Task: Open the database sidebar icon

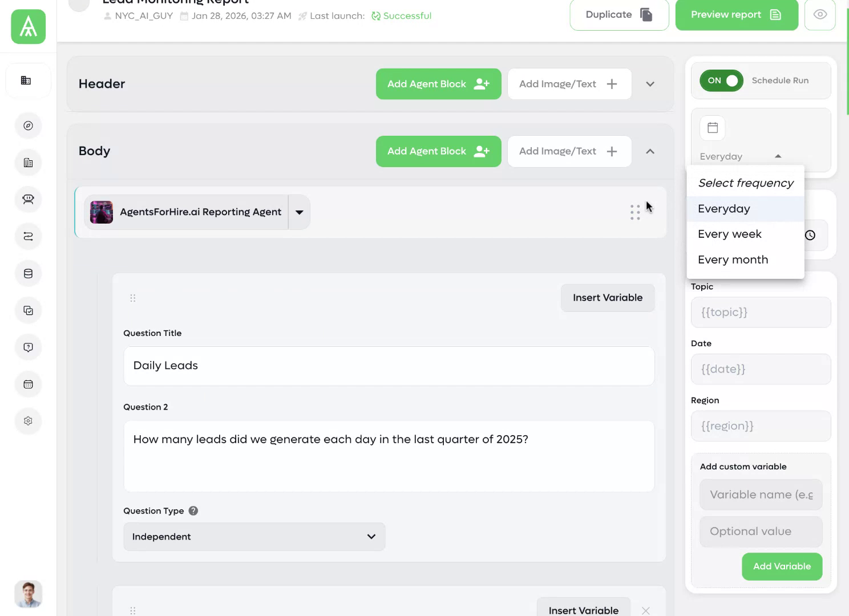Action: point(28,273)
